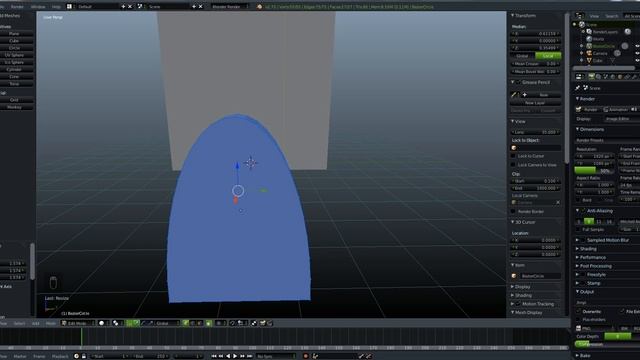Click the OpenGL render active viewport icon

(x=262, y=323)
